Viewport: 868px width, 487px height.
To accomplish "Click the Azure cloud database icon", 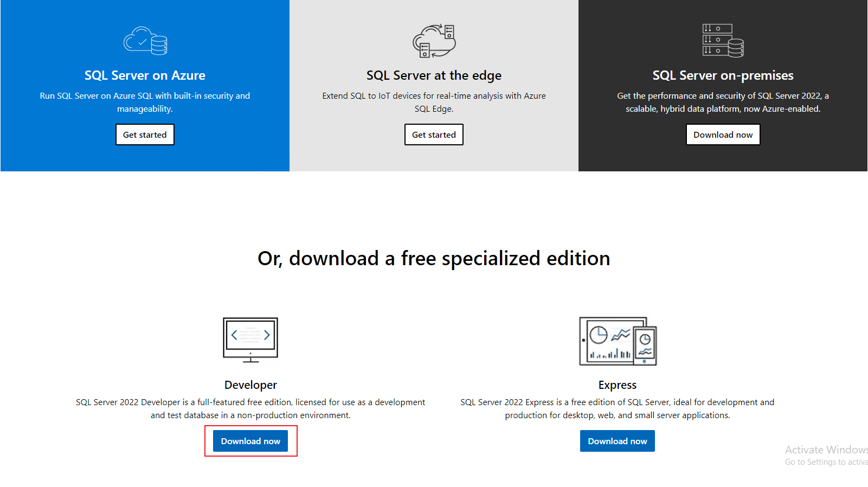I will (145, 41).
